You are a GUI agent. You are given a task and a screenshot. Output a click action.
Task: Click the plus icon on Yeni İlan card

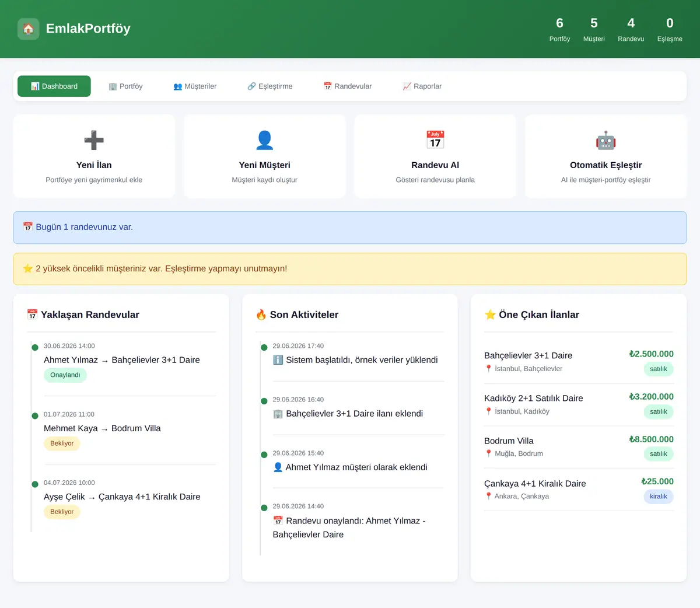click(x=94, y=140)
